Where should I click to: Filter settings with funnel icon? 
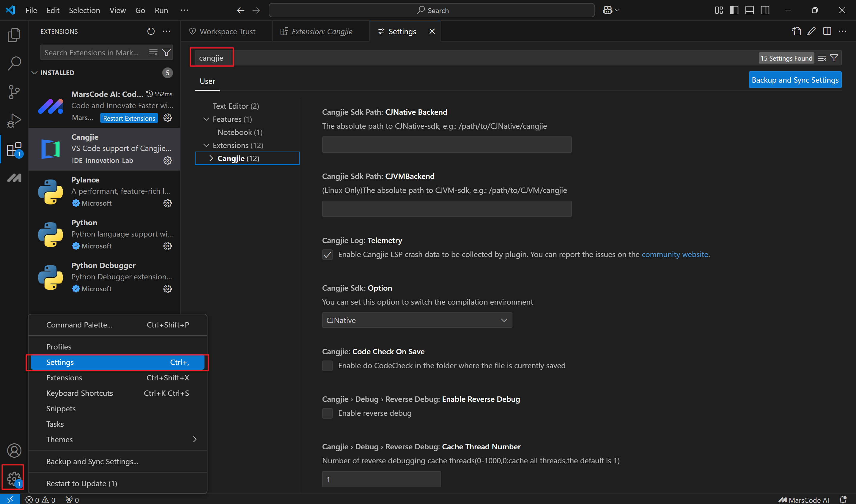click(x=834, y=58)
